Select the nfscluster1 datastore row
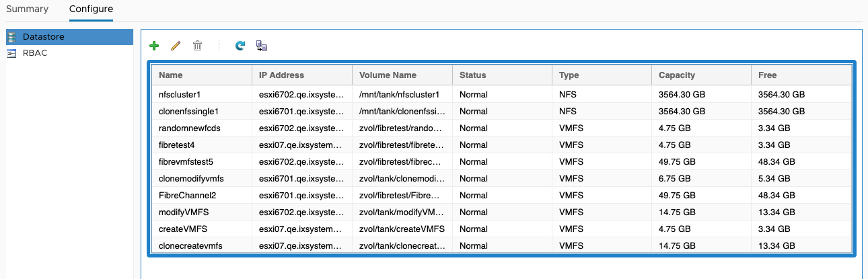Screen dimensions: 868x279 pos(180,95)
